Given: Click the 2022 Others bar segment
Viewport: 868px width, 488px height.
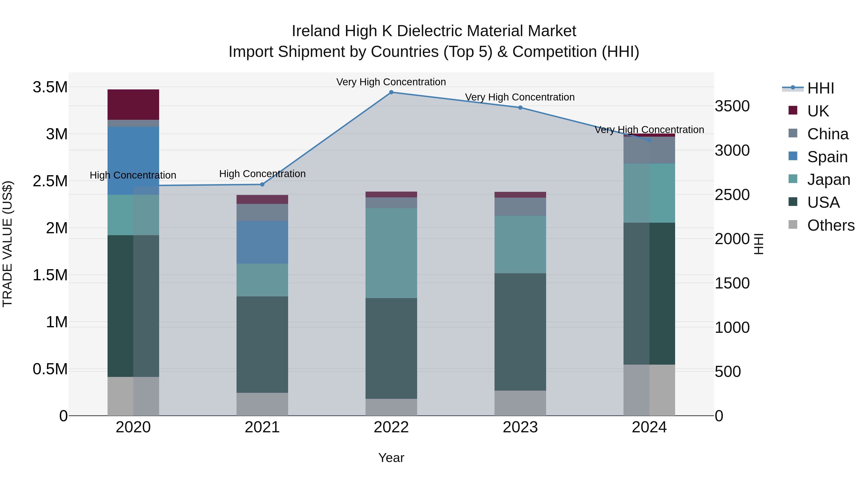Looking at the screenshot, I should [391, 407].
